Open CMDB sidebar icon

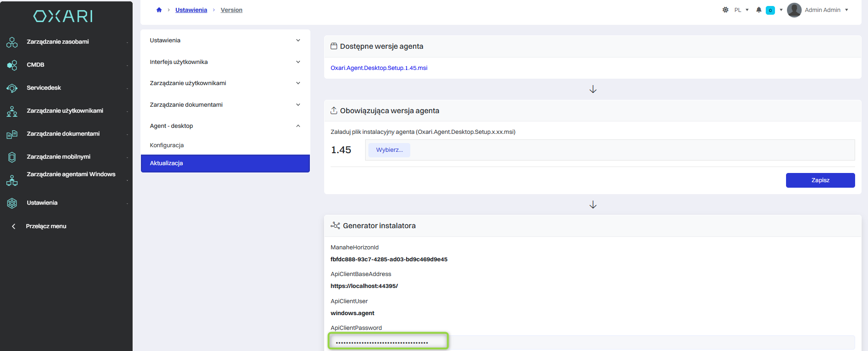[x=12, y=65]
